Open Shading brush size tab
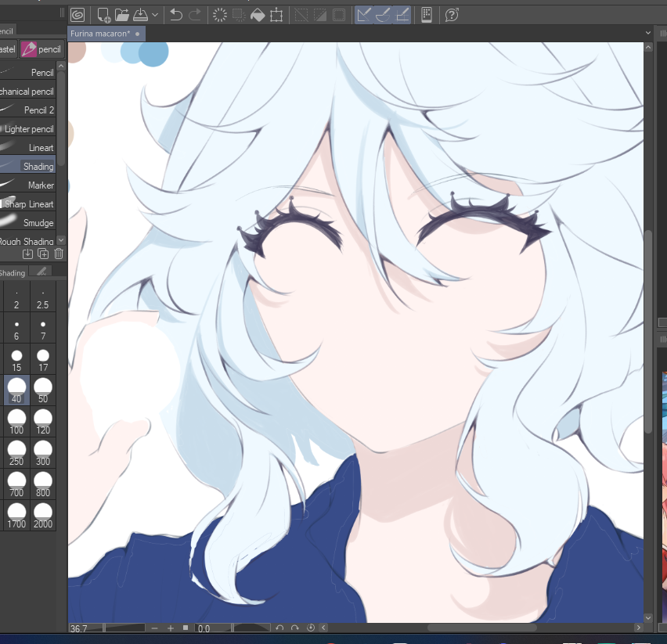The height and width of the screenshot is (644, 667). pos(13,273)
